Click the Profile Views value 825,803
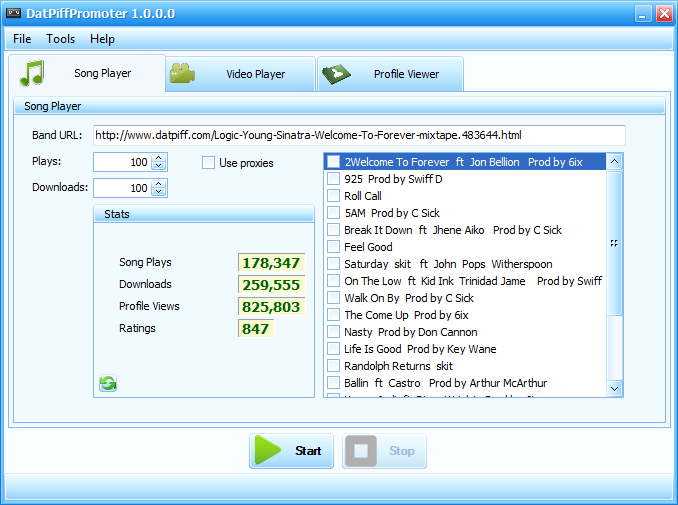 (271, 307)
